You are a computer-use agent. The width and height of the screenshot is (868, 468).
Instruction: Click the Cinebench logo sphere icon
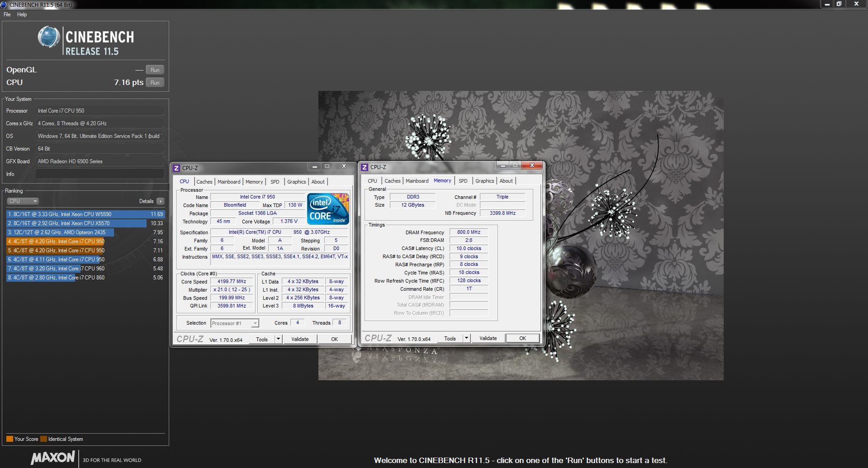[49, 37]
